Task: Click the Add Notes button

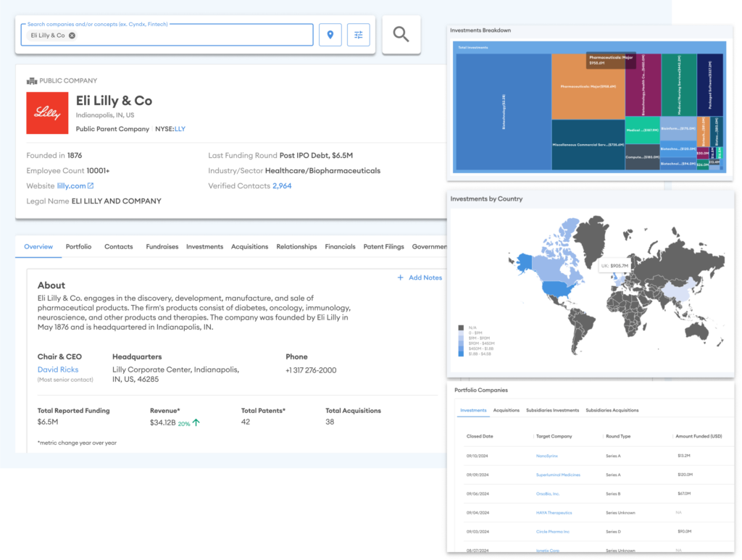Action: tap(420, 277)
